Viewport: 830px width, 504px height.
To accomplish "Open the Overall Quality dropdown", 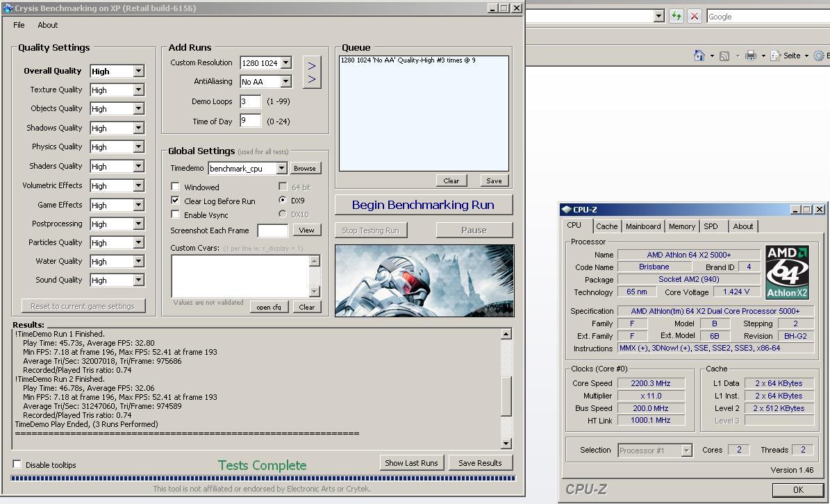I will coord(139,71).
